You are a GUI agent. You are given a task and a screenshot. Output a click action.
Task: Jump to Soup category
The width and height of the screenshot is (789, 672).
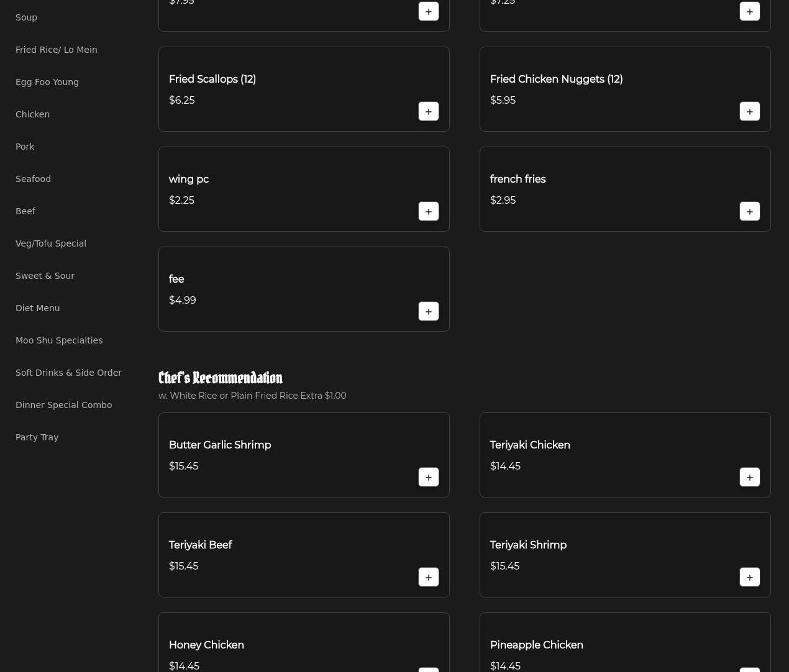click(x=26, y=17)
